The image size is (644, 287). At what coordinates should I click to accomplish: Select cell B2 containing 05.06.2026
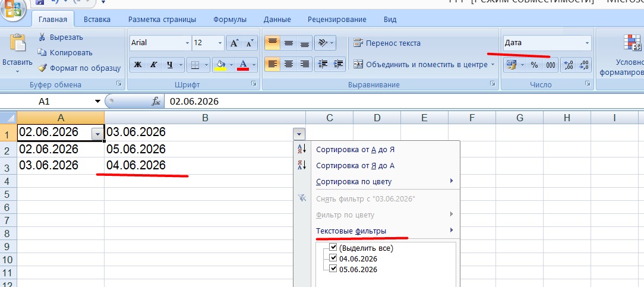click(x=205, y=149)
